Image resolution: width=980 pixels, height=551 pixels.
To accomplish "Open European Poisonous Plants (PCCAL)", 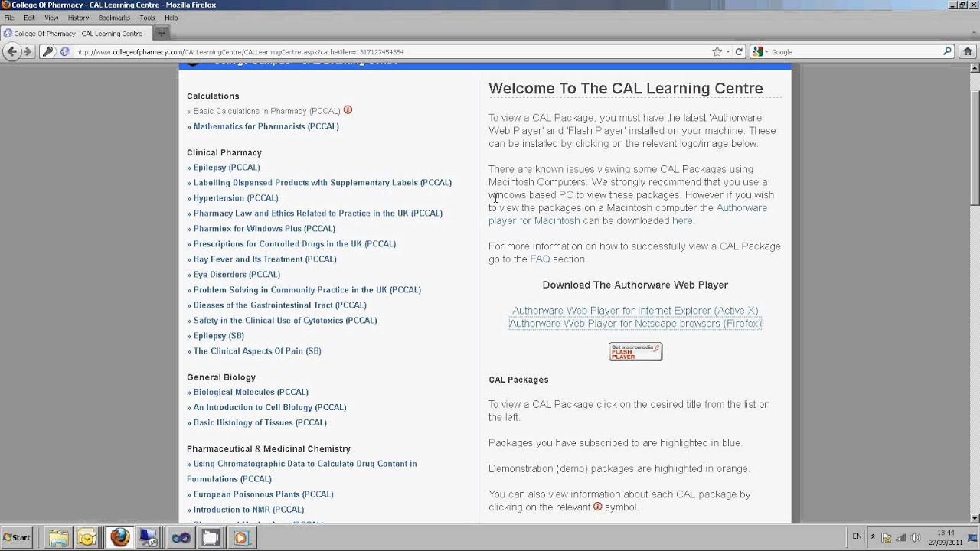I will (263, 494).
